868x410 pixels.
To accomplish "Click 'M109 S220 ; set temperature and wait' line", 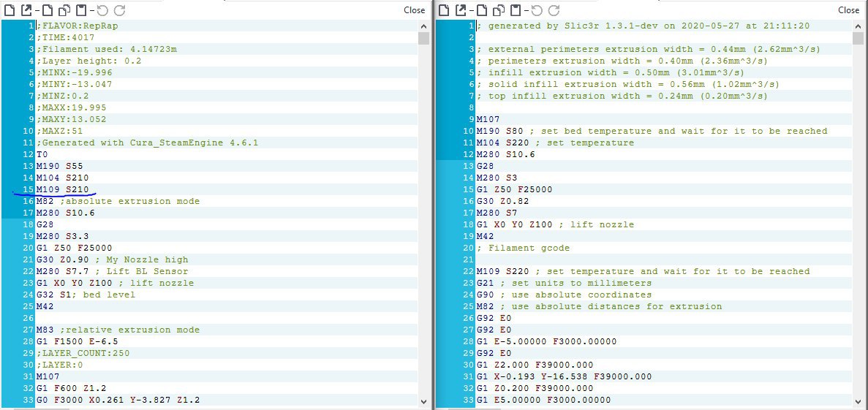I will (x=644, y=271).
